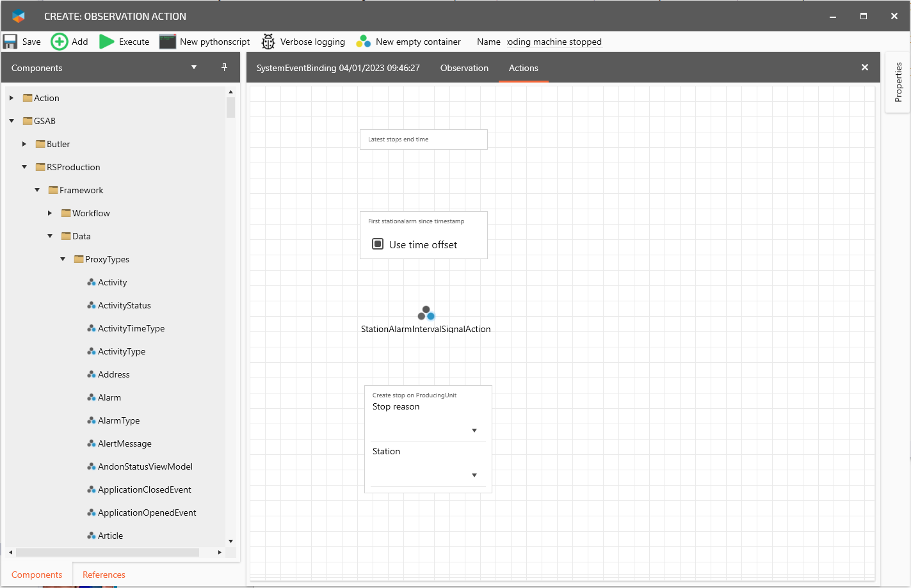Click the green Add plus icon
The width and height of the screenshot is (911, 588).
pyautogui.click(x=60, y=42)
